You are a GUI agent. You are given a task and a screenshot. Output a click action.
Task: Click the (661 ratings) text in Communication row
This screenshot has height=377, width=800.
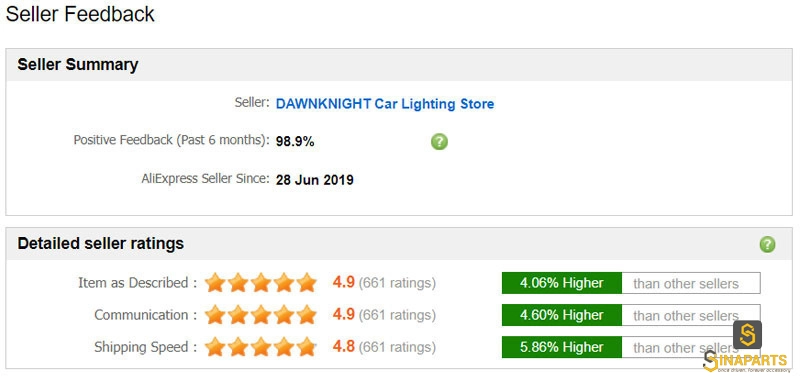pyautogui.click(x=397, y=315)
